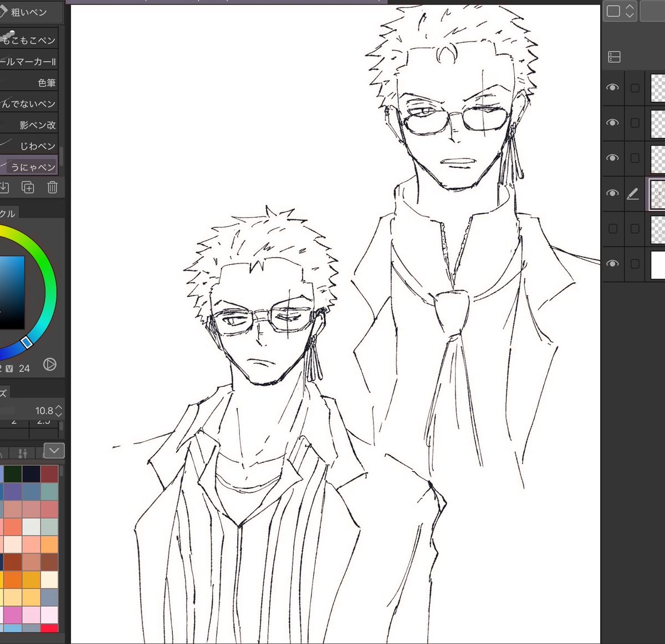
Task: Select the じわペン pen
Action: [29, 146]
